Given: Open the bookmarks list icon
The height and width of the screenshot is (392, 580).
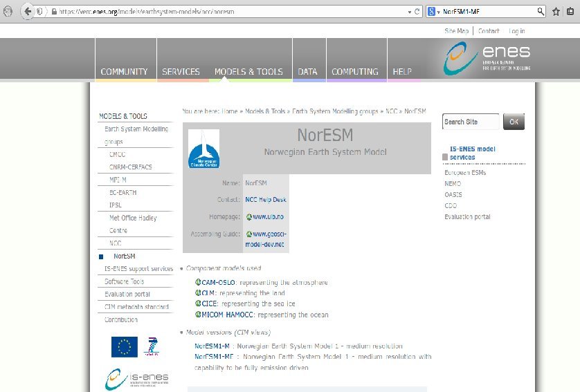Looking at the screenshot, I should pos(570,12).
